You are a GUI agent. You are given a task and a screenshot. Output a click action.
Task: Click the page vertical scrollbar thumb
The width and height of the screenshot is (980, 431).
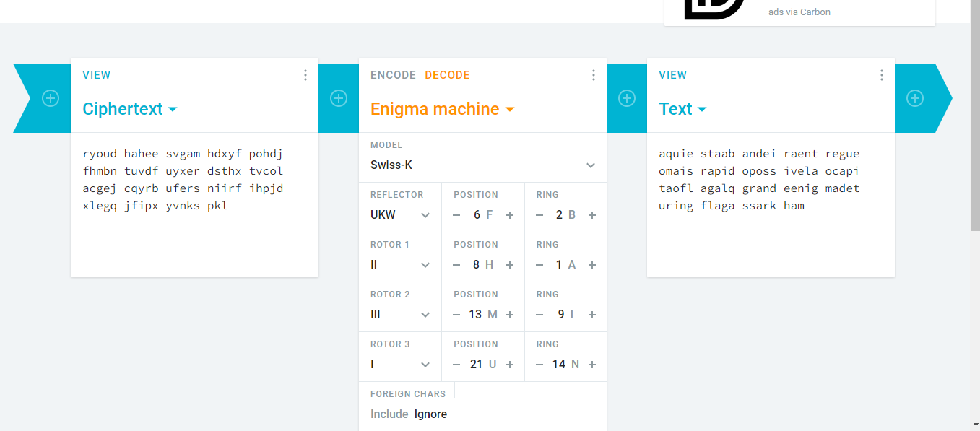[974, 116]
